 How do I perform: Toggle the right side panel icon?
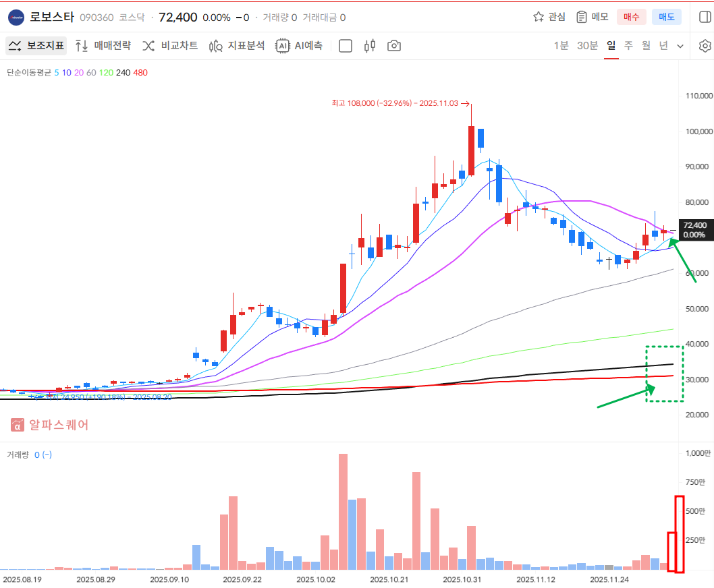click(x=705, y=17)
